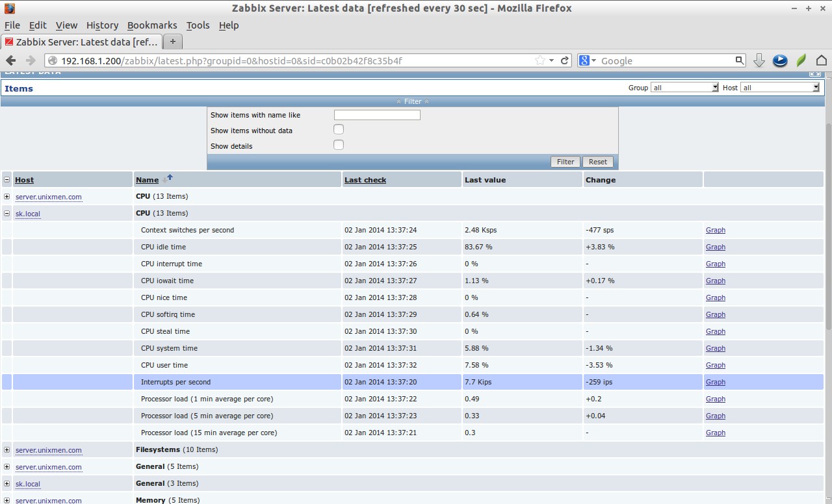Click the -259 ips change value
The image size is (832, 504).
click(x=599, y=382)
